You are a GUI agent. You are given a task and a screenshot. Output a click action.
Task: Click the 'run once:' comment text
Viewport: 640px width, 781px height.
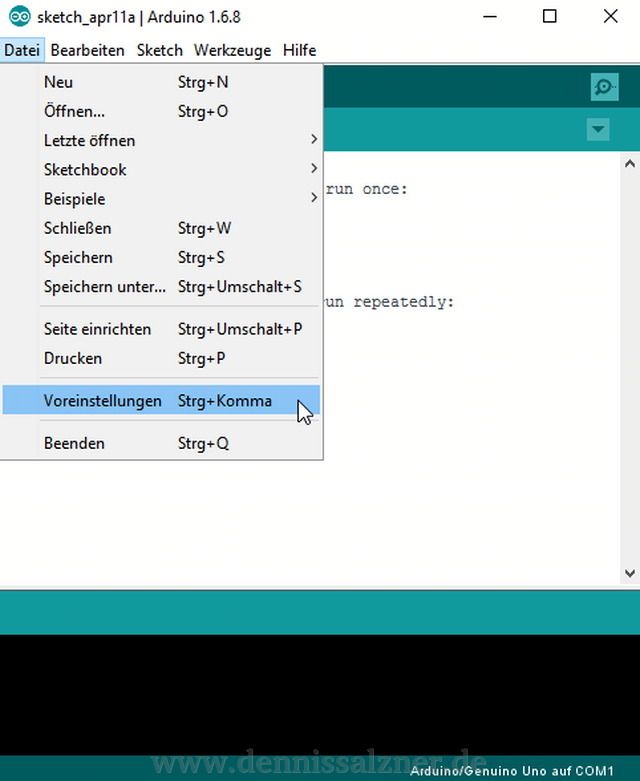[x=367, y=189]
